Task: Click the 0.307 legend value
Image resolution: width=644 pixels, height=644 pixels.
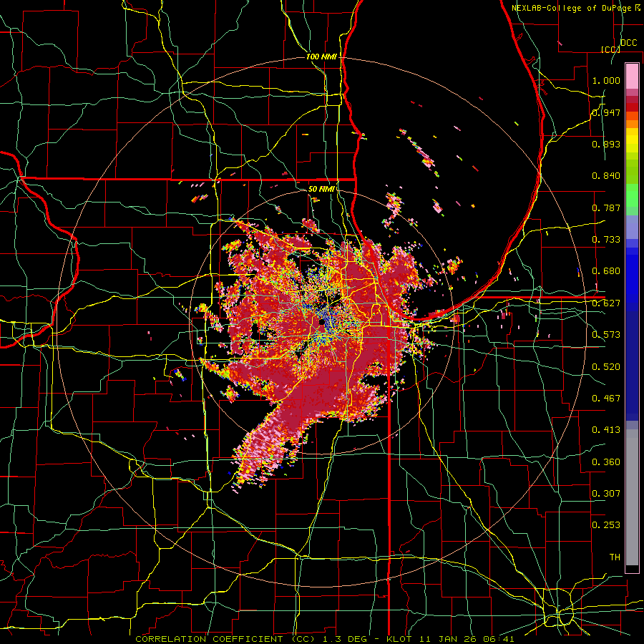Action: pos(606,494)
